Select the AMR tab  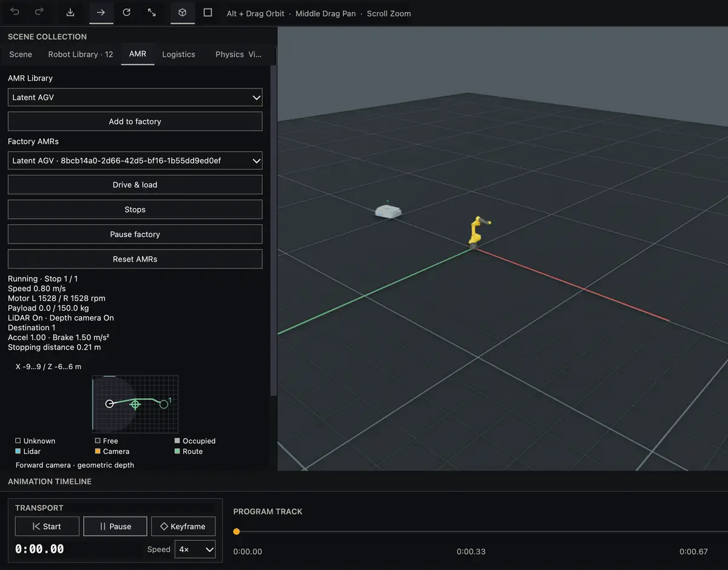(x=138, y=54)
